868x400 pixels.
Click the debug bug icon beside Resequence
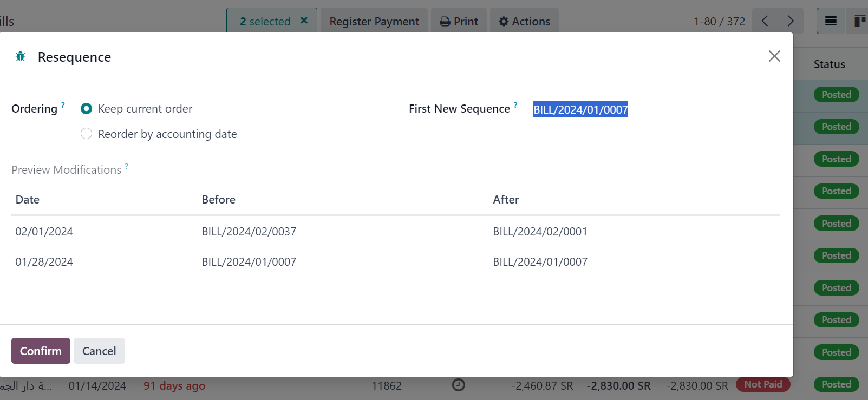(21, 56)
